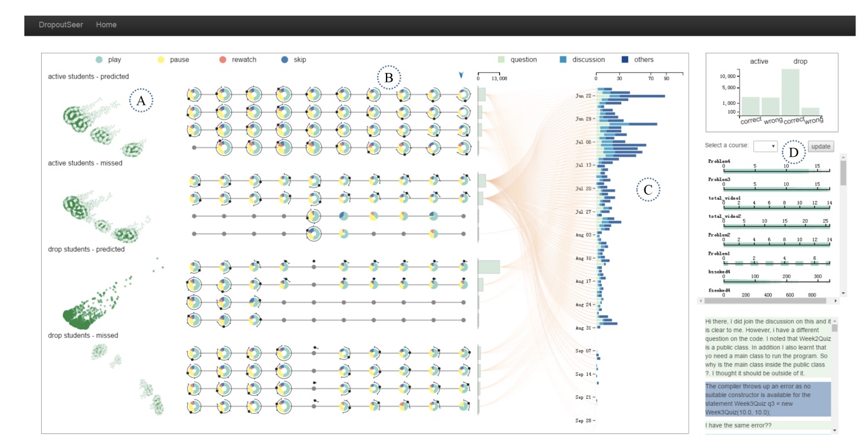Click the question legend square
Image resolution: width=868 pixels, height=447 pixels.
pyautogui.click(x=501, y=60)
